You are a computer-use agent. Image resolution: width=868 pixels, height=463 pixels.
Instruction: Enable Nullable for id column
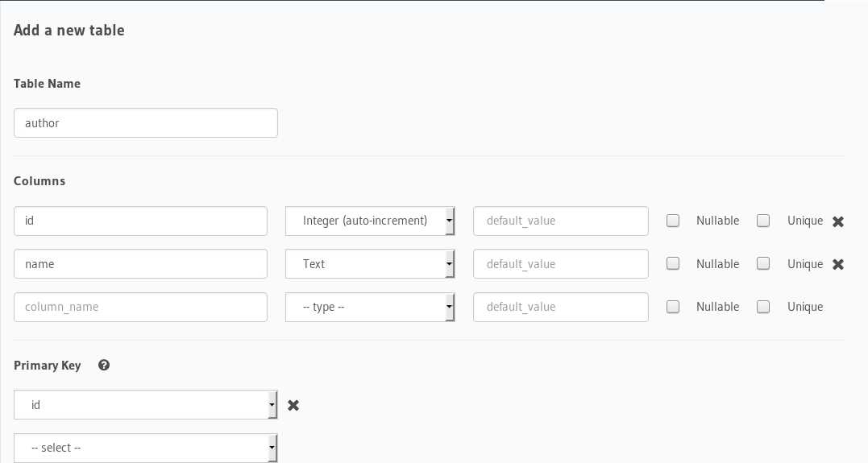point(673,221)
